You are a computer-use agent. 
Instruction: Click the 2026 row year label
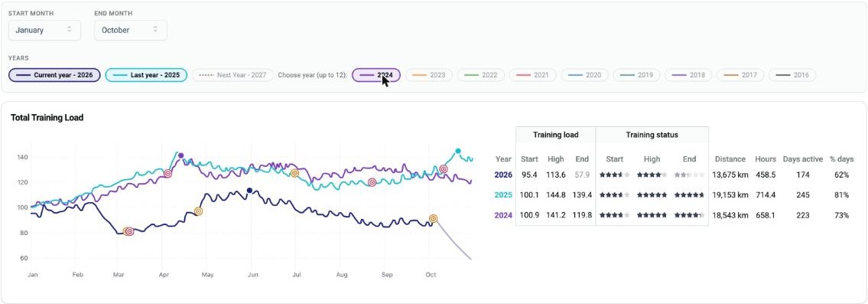point(503,175)
